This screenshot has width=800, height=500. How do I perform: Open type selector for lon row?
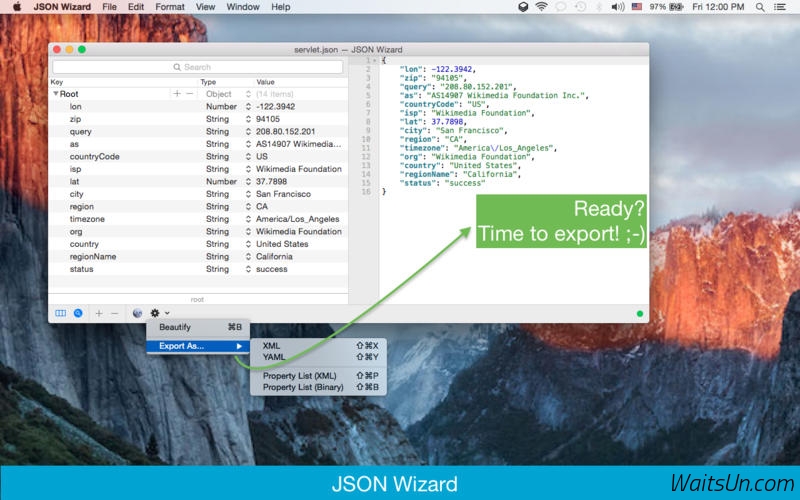248,107
